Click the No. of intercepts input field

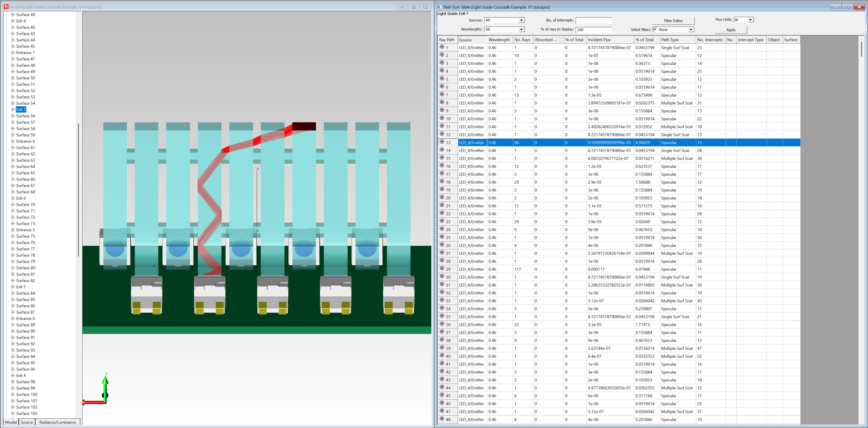[593, 20]
